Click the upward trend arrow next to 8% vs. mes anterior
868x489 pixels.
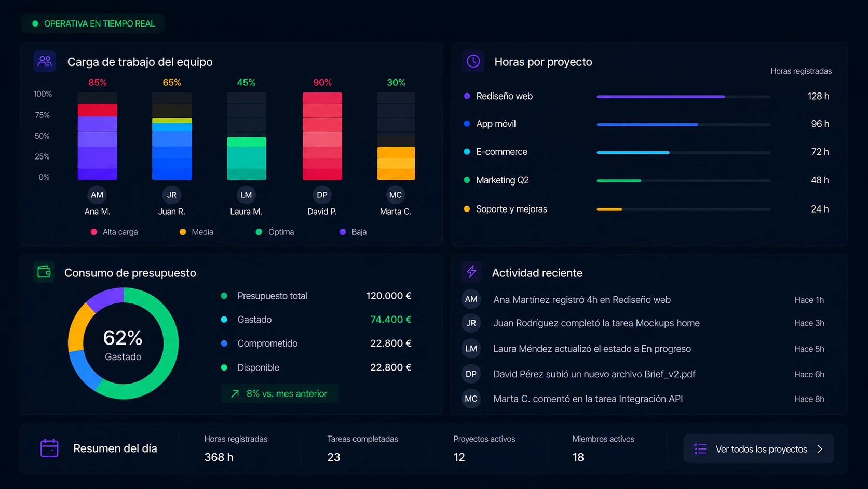(x=235, y=394)
